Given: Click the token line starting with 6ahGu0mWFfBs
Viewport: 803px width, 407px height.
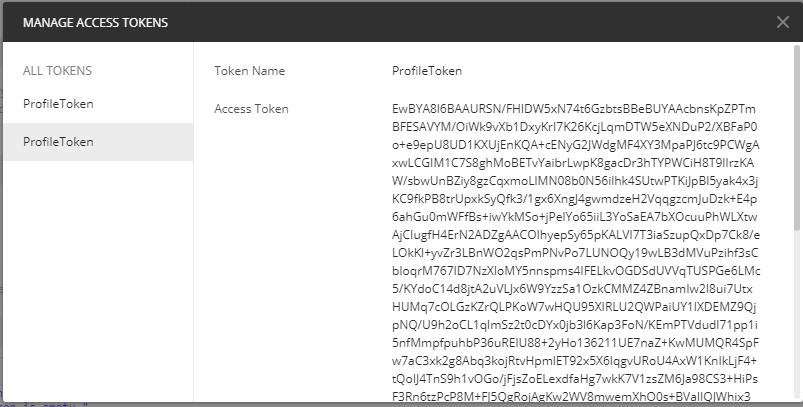Looking at the screenshot, I should pos(574,217).
